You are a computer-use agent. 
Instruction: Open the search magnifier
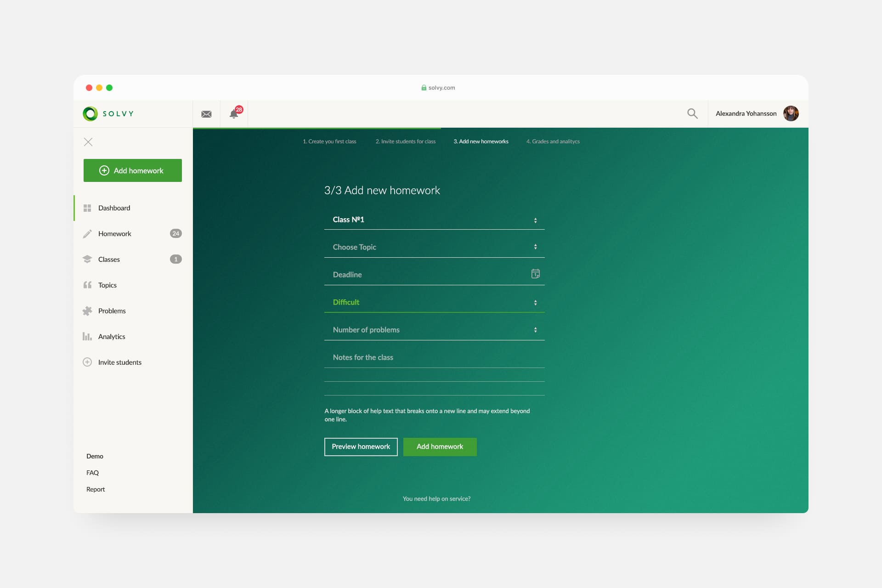(x=693, y=113)
